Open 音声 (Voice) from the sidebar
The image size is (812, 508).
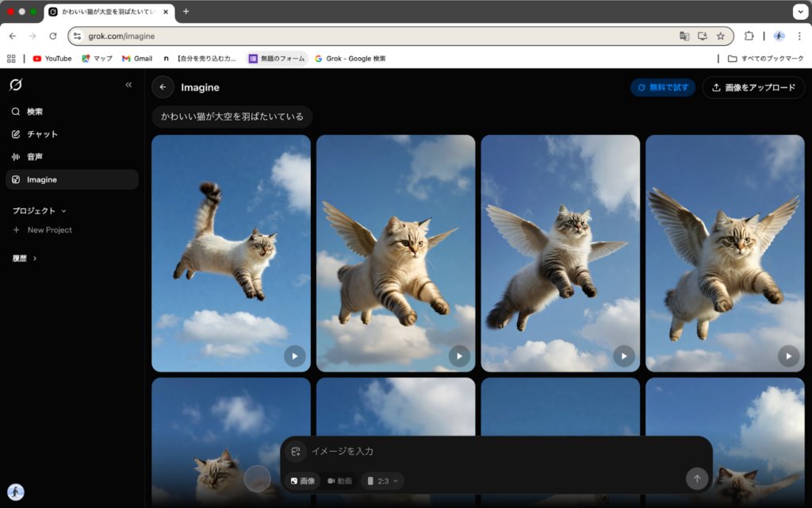point(35,156)
